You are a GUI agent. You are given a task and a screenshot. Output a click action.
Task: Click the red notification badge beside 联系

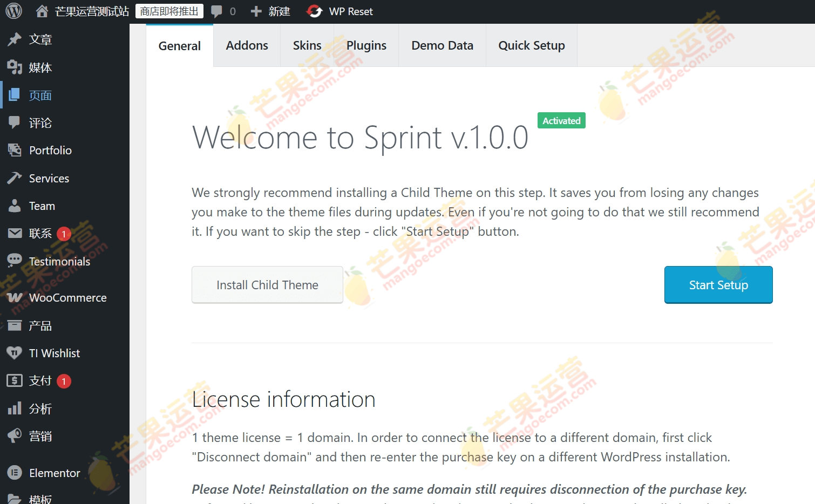point(64,234)
